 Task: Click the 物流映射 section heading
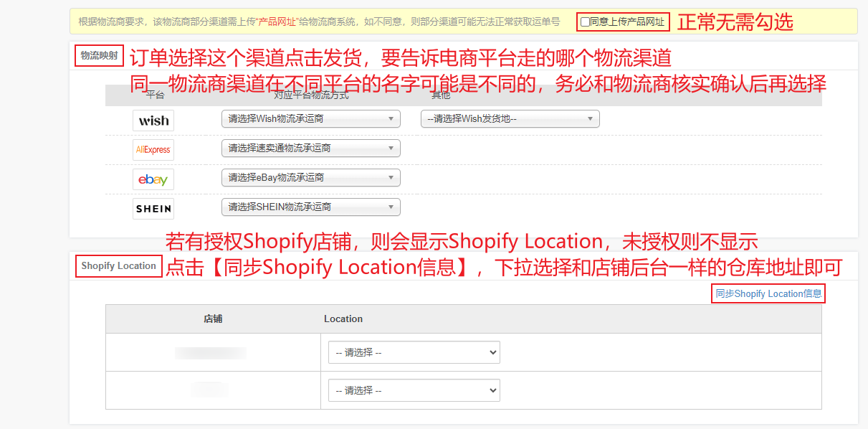(x=99, y=56)
